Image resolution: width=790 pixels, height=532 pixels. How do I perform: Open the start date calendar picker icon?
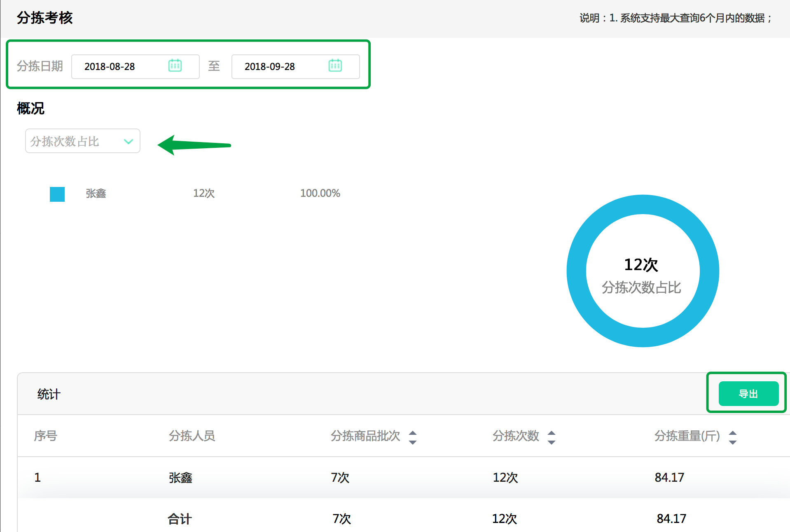click(175, 66)
